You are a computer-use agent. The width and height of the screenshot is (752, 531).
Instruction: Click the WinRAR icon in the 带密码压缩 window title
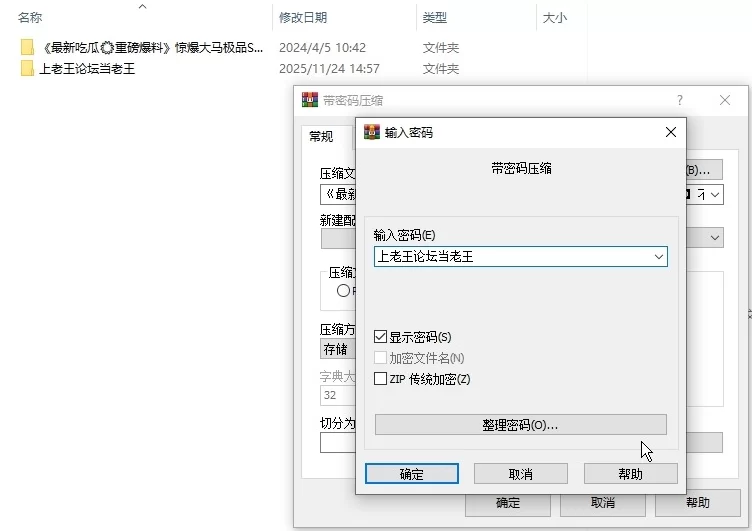coord(310,100)
